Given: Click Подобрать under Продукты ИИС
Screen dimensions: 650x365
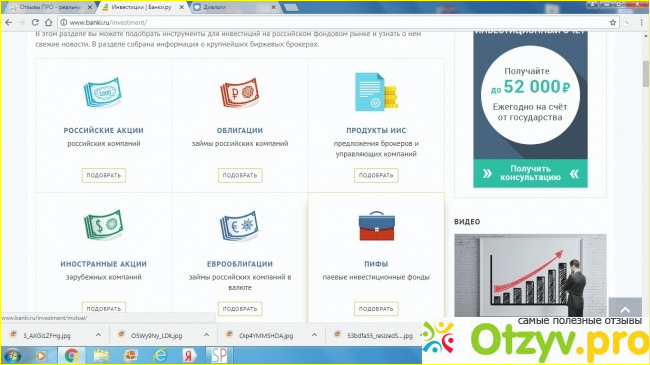Looking at the screenshot, I should tap(376, 175).
